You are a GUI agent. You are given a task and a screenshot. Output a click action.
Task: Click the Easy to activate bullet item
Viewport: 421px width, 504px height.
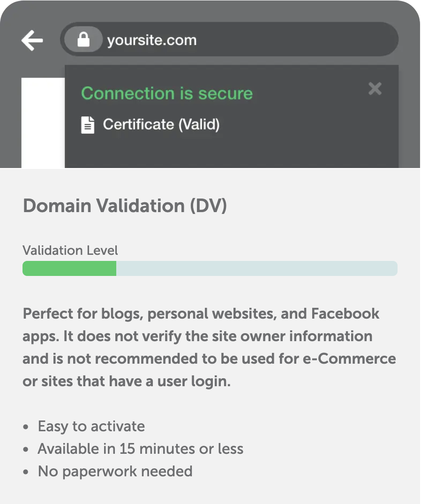91,426
